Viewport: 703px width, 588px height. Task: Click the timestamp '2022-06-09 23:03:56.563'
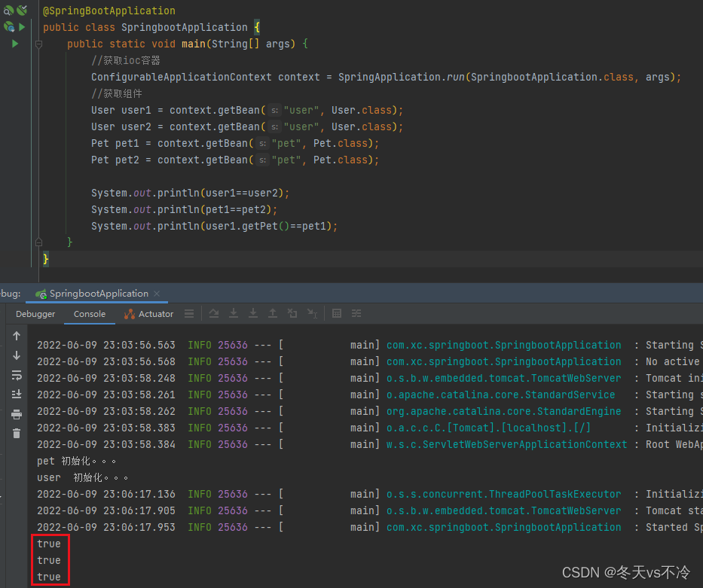106,346
